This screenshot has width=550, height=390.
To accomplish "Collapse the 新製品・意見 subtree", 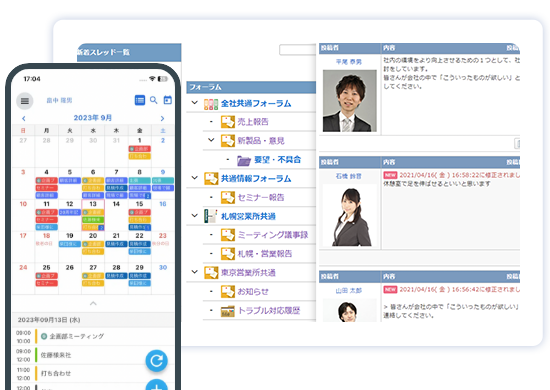I will pyautogui.click(x=211, y=140).
